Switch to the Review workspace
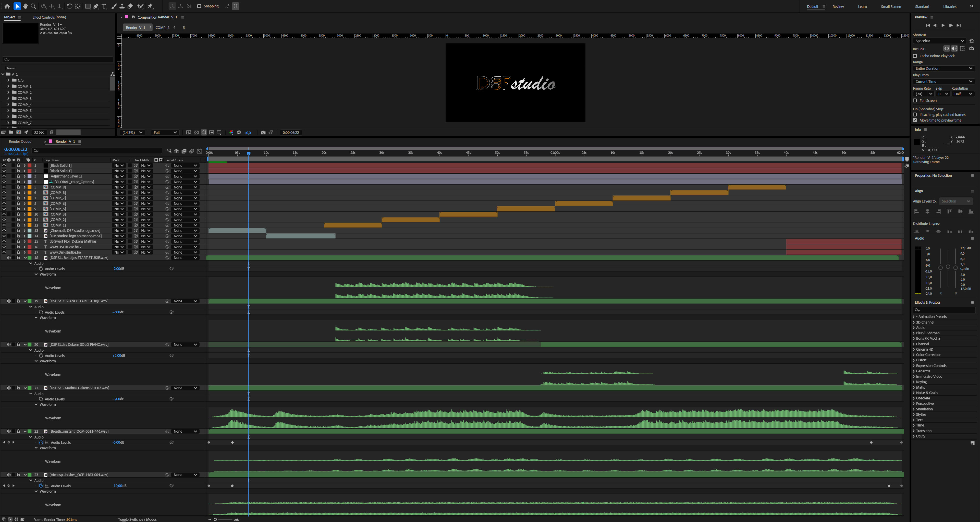 838,6
